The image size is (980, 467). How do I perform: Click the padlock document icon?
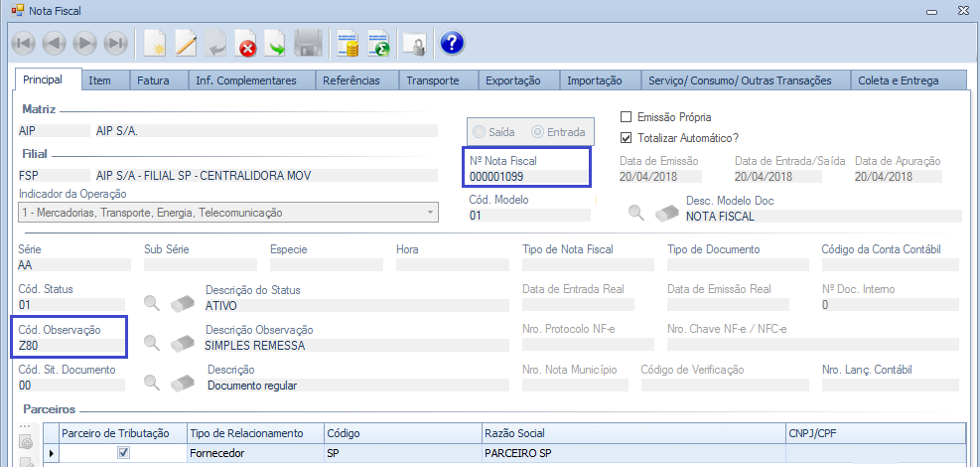(414, 44)
